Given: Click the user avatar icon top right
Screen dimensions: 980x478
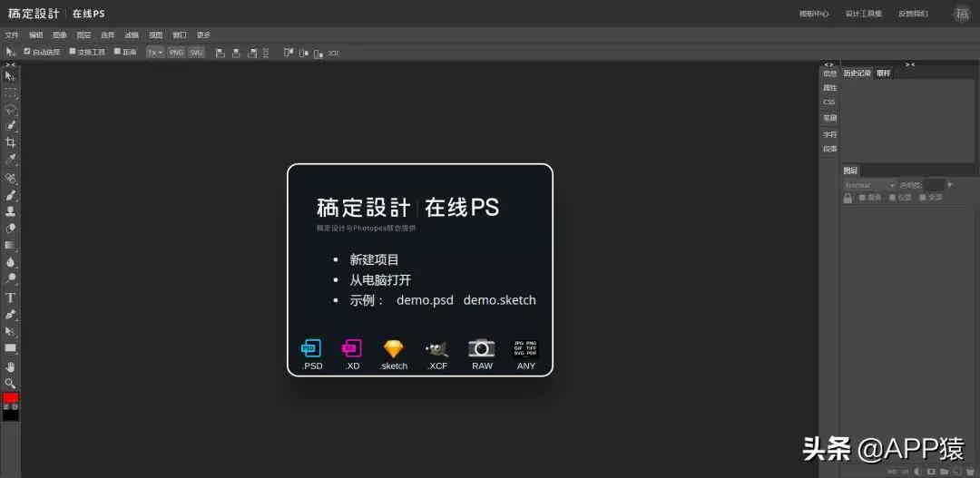Looking at the screenshot, I should 962,14.
